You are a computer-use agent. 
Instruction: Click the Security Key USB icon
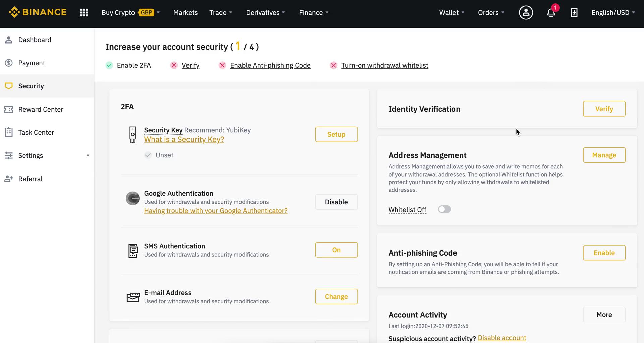133,135
